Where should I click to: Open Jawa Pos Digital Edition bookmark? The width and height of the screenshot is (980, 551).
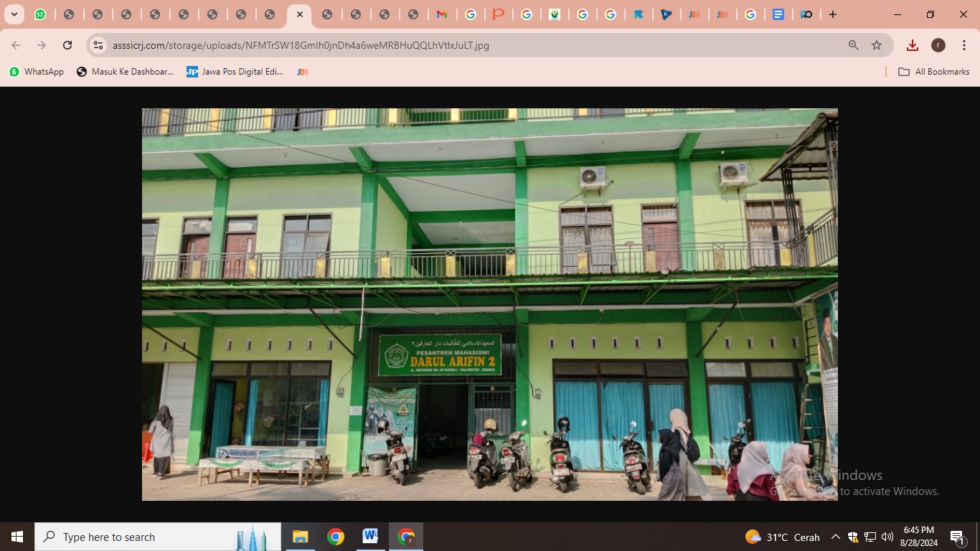tap(235, 72)
